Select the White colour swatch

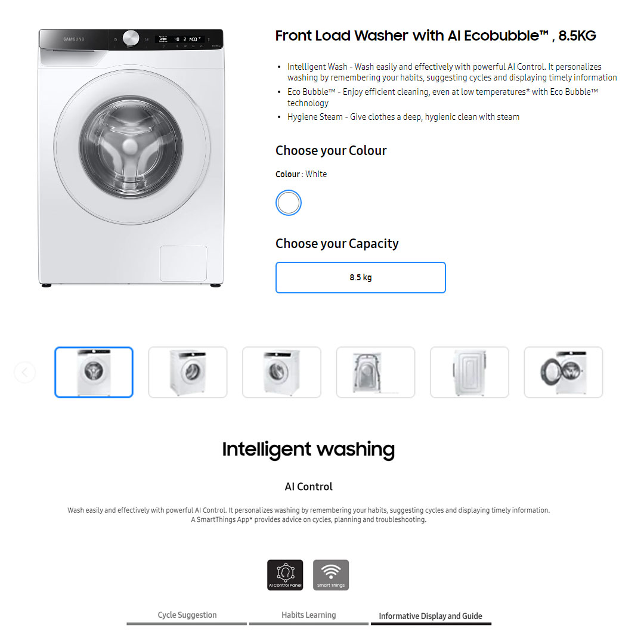click(289, 203)
